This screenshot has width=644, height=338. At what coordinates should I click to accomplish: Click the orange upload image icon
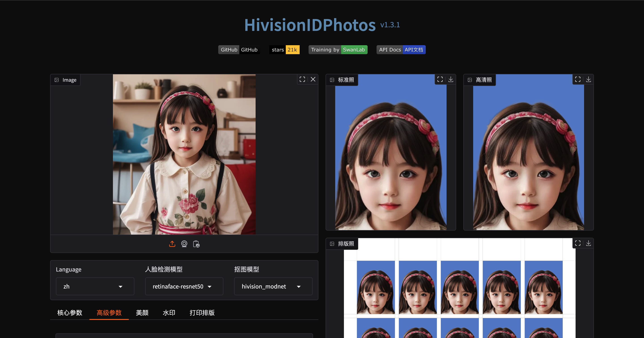pyautogui.click(x=172, y=244)
